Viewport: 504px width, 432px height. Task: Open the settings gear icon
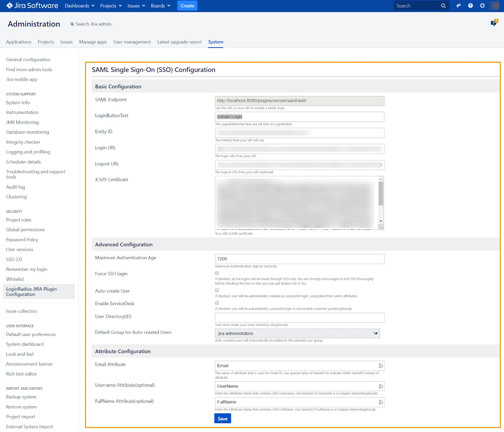(x=482, y=6)
